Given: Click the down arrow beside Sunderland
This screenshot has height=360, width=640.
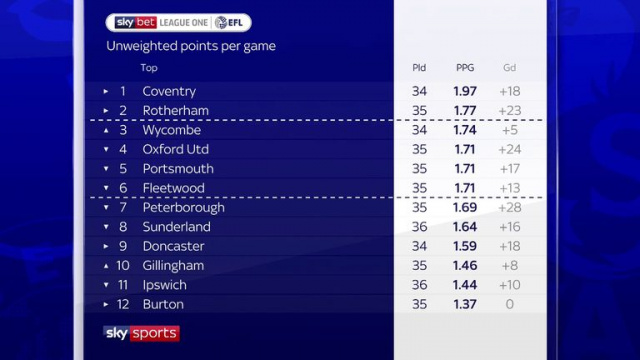Looking at the screenshot, I should (106, 227).
